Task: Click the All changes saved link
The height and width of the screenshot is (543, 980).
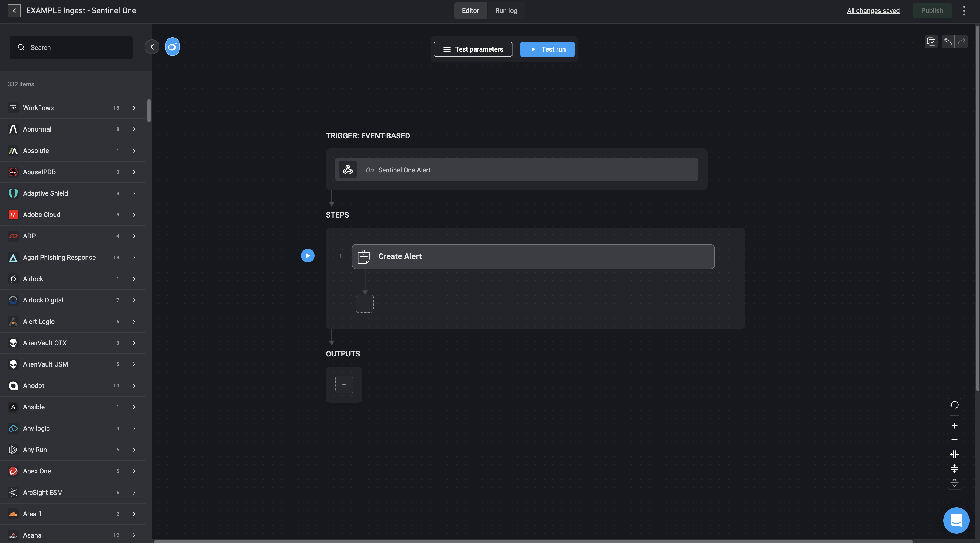Action: (x=873, y=10)
